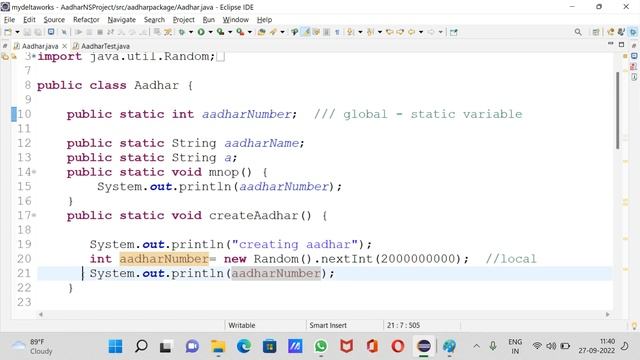Click the Debug bug icon
The height and width of the screenshot is (360, 640).
(x=182, y=32)
